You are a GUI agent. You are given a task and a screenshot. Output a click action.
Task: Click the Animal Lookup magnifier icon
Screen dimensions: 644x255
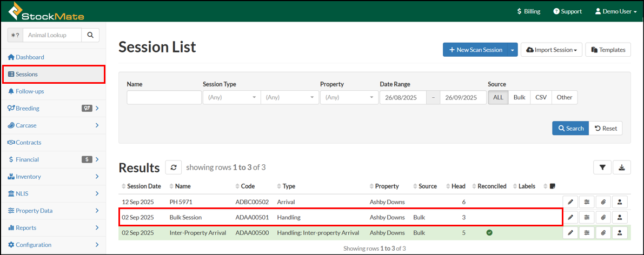90,35
